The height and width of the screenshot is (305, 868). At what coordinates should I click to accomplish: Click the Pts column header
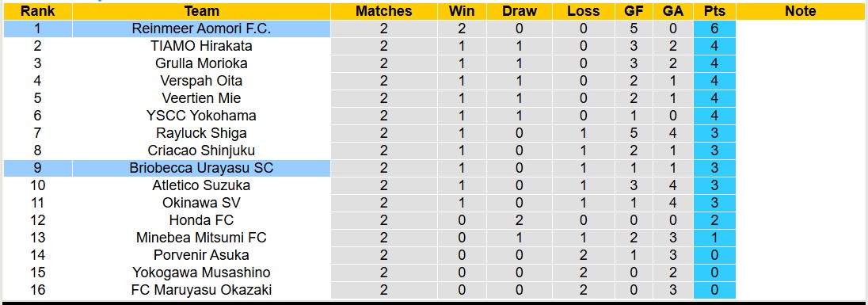tap(714, 11)
